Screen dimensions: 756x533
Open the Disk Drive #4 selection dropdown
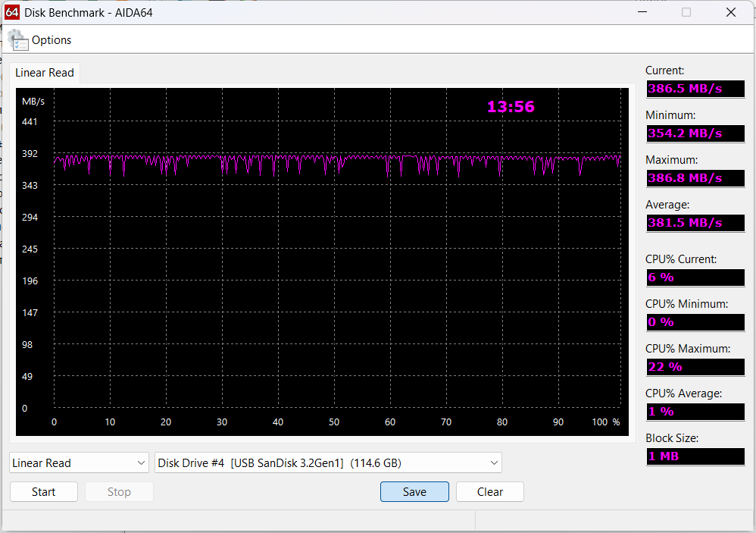click(x=328, y=462)
